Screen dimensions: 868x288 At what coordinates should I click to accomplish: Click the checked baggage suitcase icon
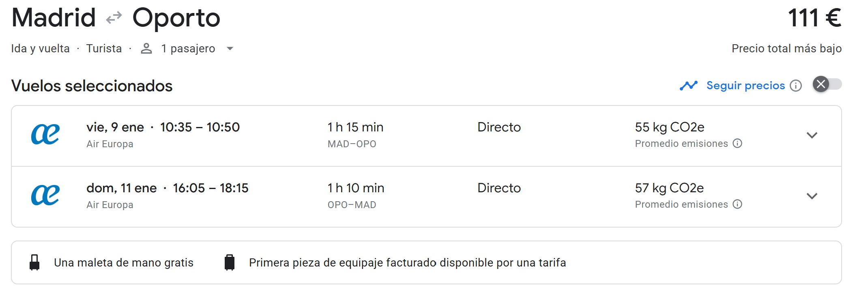tap(230, 262)
